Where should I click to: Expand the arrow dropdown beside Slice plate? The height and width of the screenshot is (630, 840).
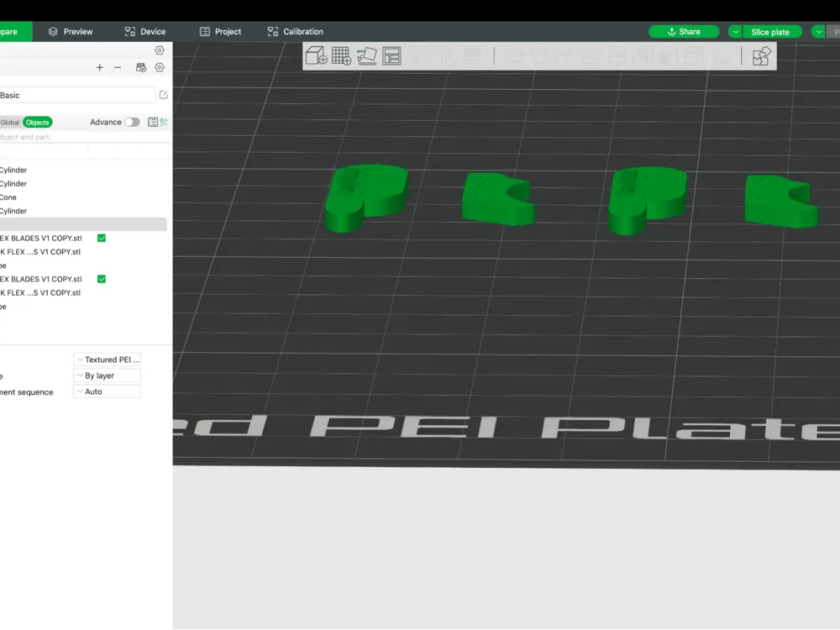coord(736,32)
